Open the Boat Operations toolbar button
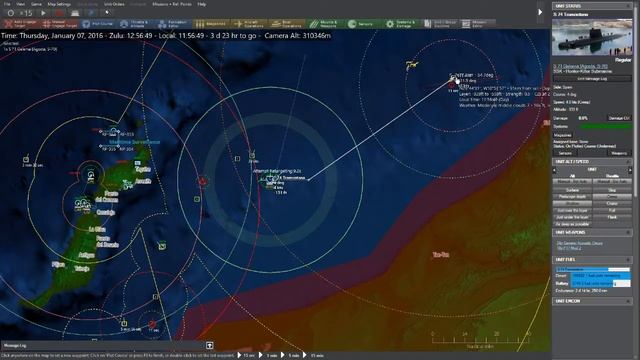 (287, 24)
